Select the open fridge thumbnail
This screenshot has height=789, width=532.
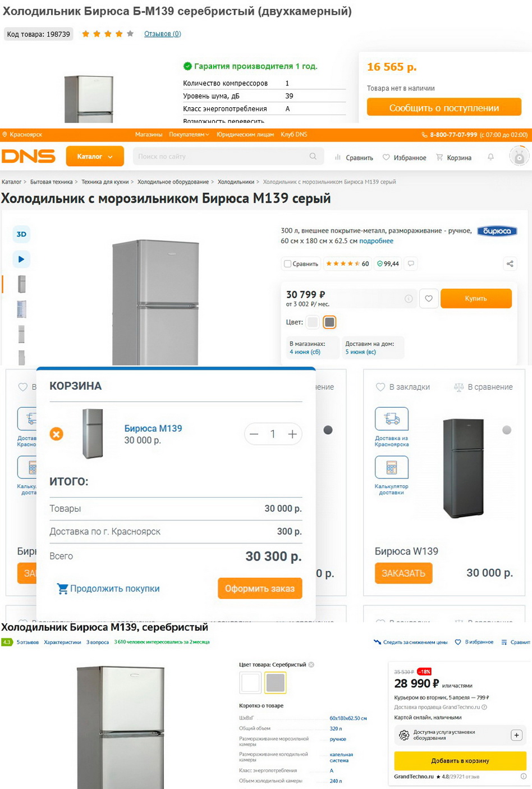point(21,309)
